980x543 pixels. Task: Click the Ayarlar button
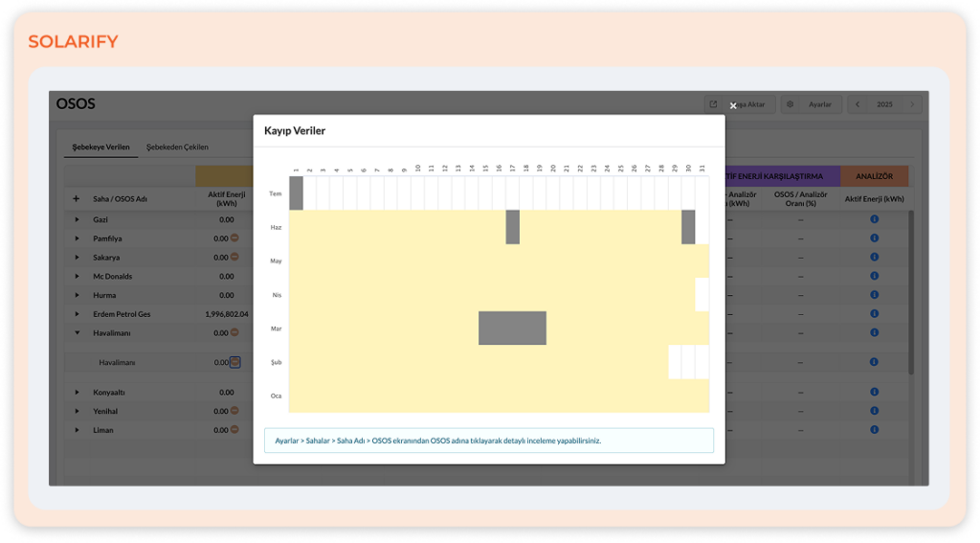[811, 104]
